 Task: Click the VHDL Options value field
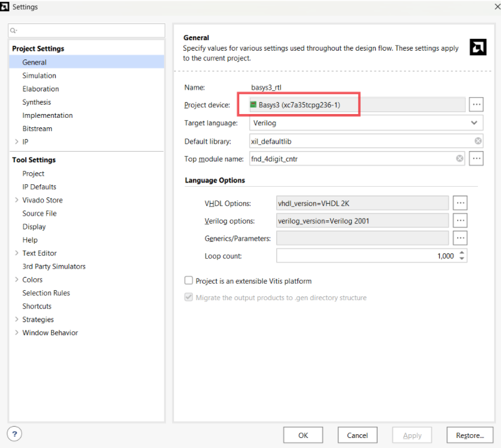[363, 203]
